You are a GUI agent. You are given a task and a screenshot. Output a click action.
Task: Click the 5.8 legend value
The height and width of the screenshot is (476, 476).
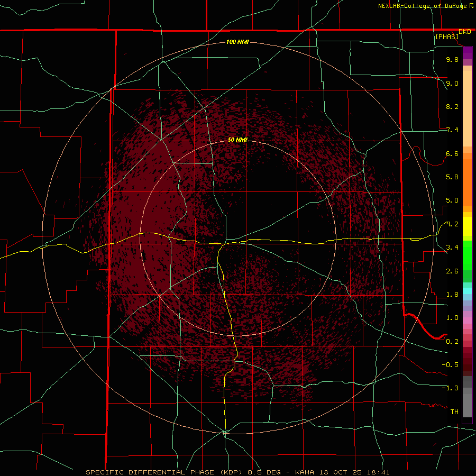coord(452,177)
